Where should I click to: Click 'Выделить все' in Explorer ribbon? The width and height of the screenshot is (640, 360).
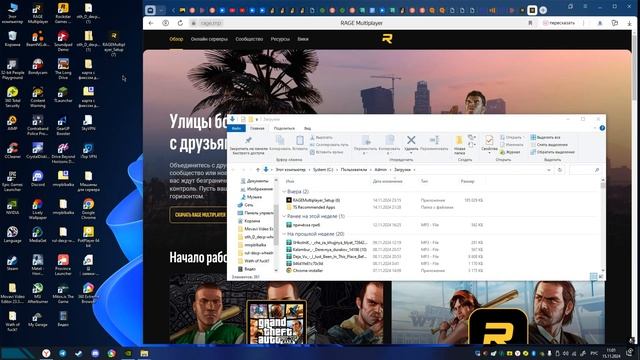(545, 137)
